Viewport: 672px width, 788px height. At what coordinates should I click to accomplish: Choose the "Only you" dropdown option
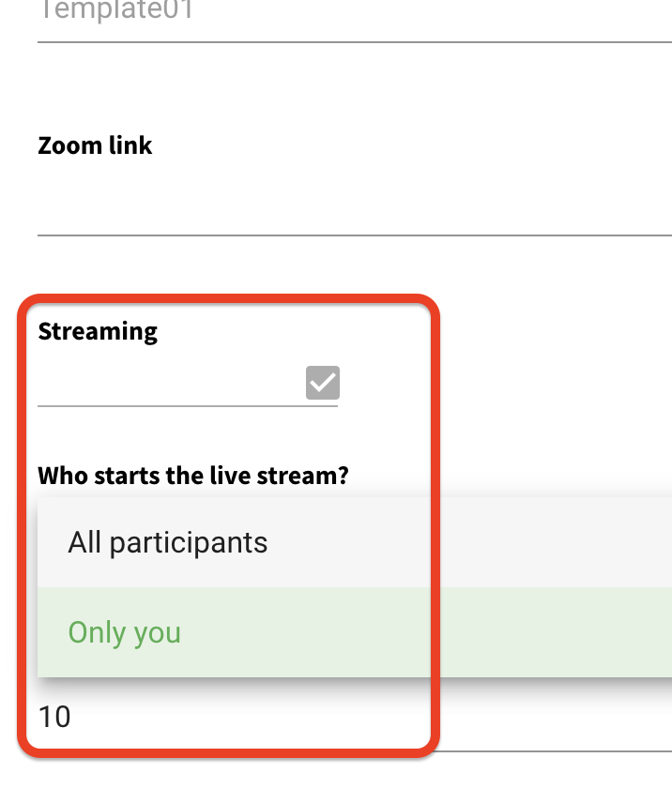click(x=125, y=632)
